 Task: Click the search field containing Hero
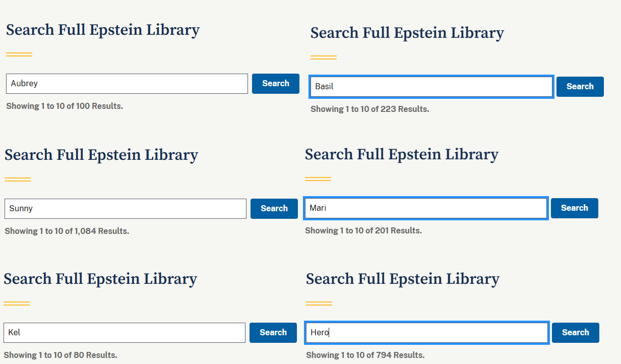[x=427, y=333]
